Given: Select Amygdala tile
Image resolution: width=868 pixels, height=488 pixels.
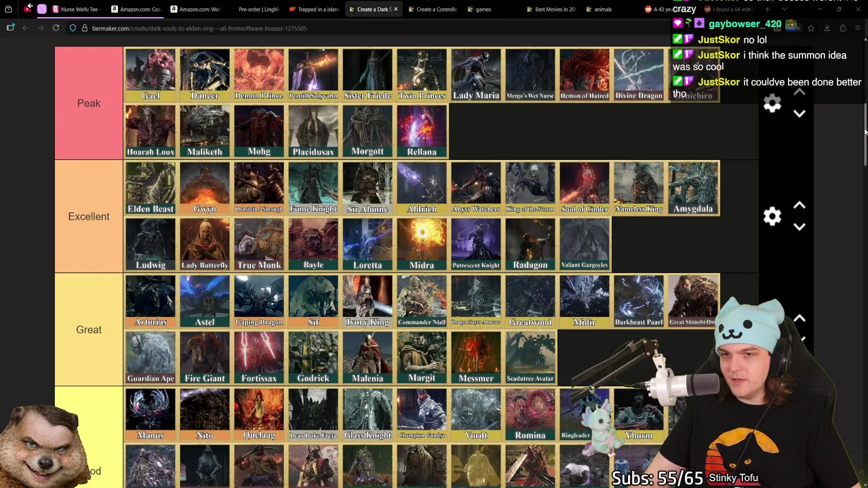Looking at the screenshot, I should [693, 188].
